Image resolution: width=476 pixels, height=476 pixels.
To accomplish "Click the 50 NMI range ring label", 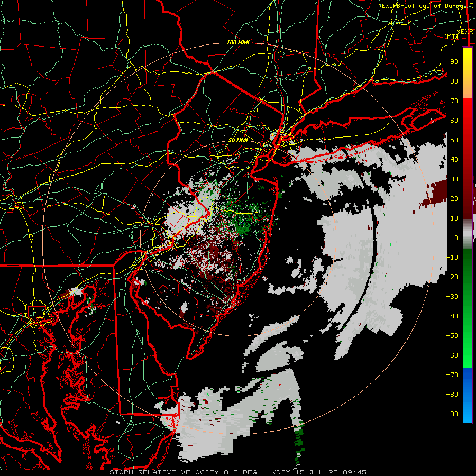I will point(238,140).
